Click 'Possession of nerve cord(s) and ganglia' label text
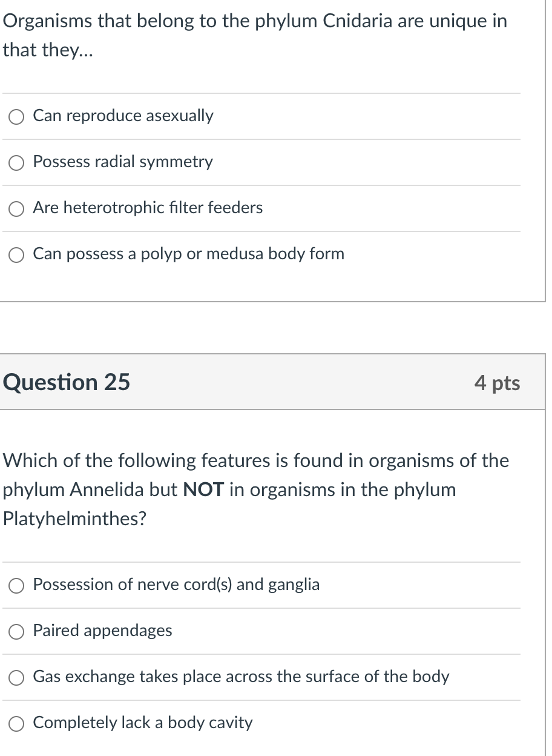Screen dimensions: 552x756 click(x=177, y=585)
